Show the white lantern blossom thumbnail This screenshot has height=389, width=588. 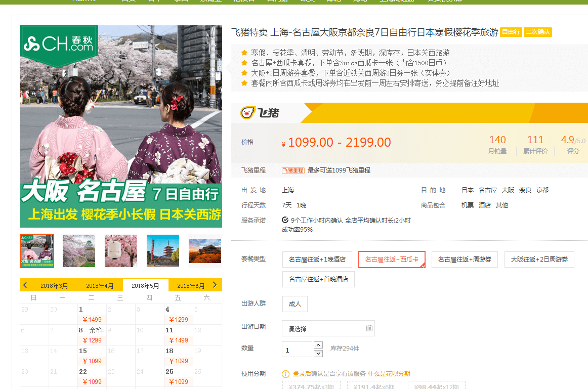121,251
